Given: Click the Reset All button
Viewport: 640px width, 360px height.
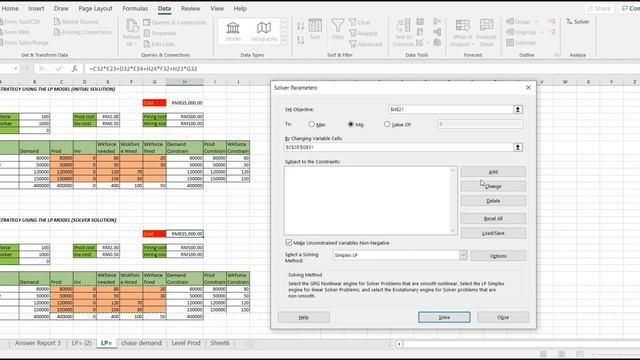Looking at the screenshot, I should click(493, 219).
